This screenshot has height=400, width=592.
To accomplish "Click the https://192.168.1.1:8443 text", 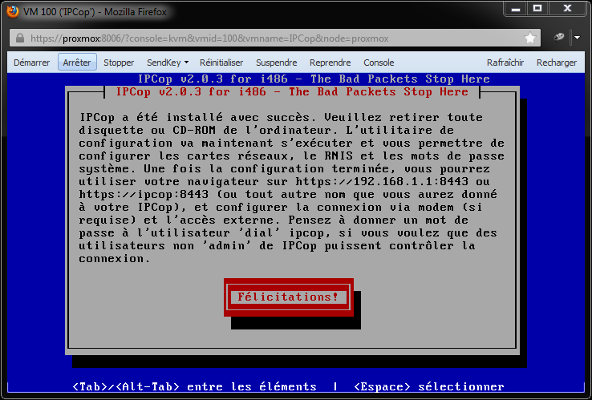I will click(x=382, y=182).
